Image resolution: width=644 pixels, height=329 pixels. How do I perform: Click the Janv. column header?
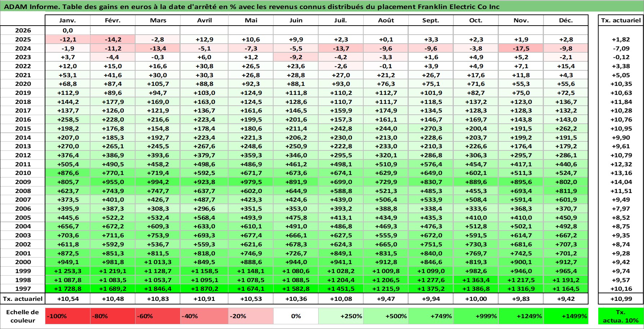click(68, 20)
